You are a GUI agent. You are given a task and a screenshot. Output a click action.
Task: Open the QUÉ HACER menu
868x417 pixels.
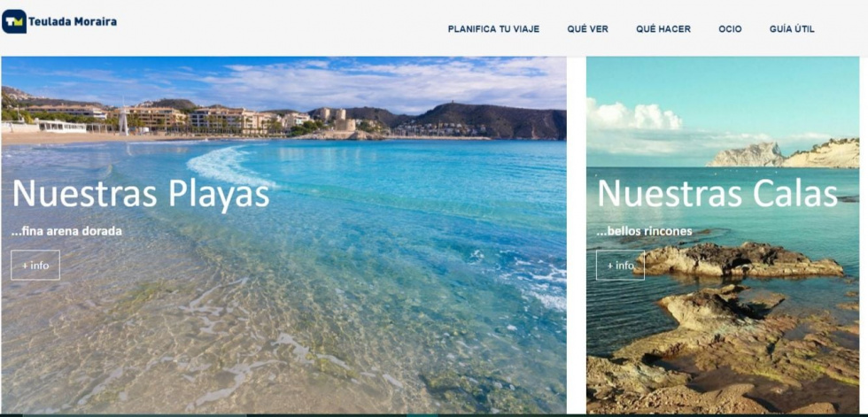pos(663,28)
